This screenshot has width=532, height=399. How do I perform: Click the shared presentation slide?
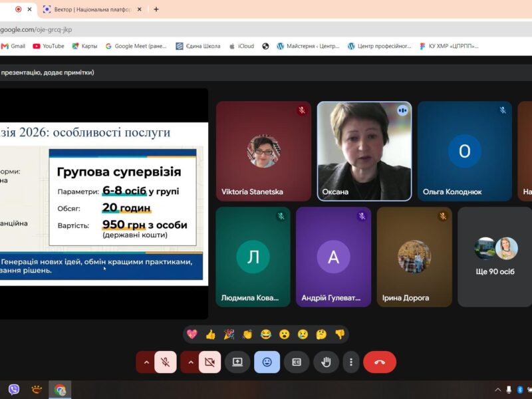(104, 204)
